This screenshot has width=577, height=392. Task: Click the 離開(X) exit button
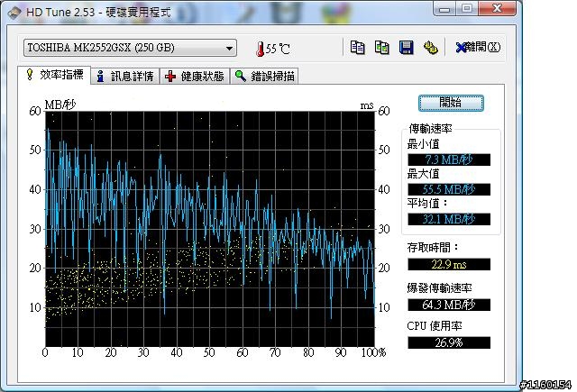[x=478, y=47]
